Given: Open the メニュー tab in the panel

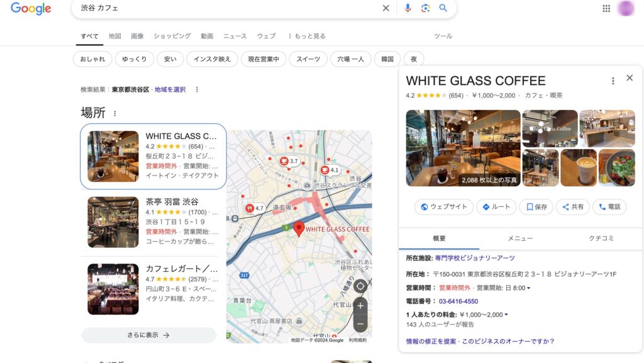Looking at the screenshot, I should coord(520,238).
